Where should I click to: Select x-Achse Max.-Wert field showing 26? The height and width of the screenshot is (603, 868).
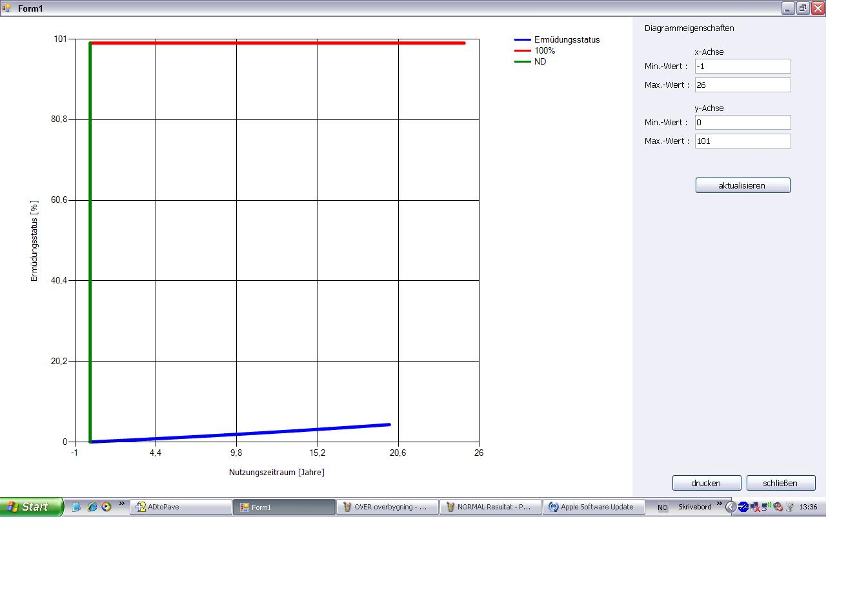pyautogui.click(x=743, y=85)
